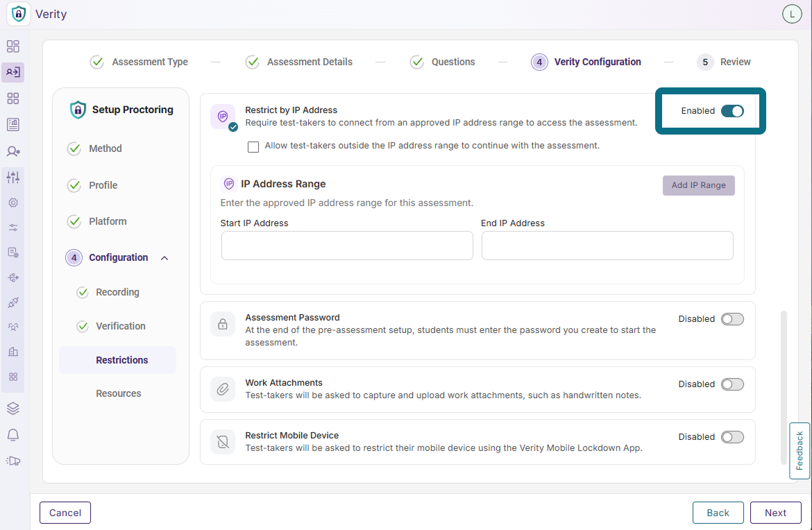Open the stacked layers sidebar icon
The height and width of the screenshot is (530, 812).
click(x=13, y=409)
